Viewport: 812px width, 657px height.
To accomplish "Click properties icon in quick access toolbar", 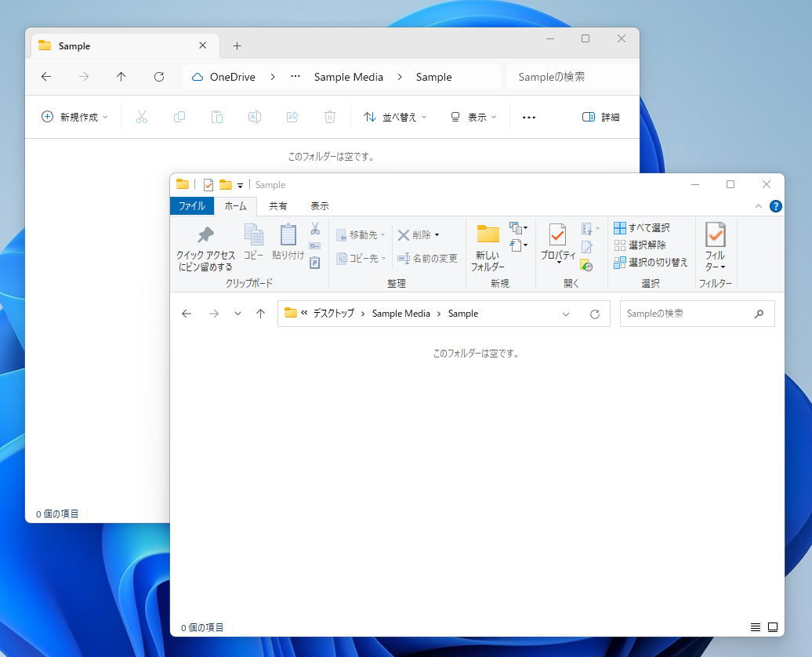I will (208, 185).
